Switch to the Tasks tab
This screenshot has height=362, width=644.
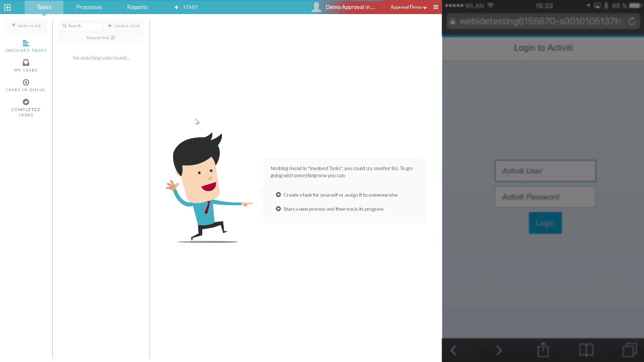click(x=44, y=7)
